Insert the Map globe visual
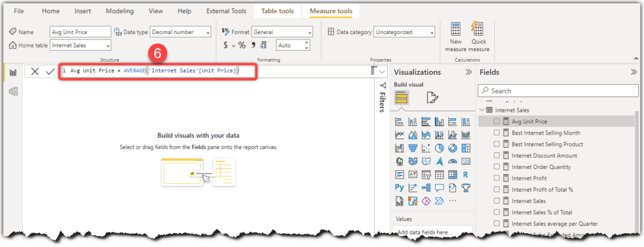The width and height of the screenshot is (644, 247). pyautogui.click(x=399, y=162)
